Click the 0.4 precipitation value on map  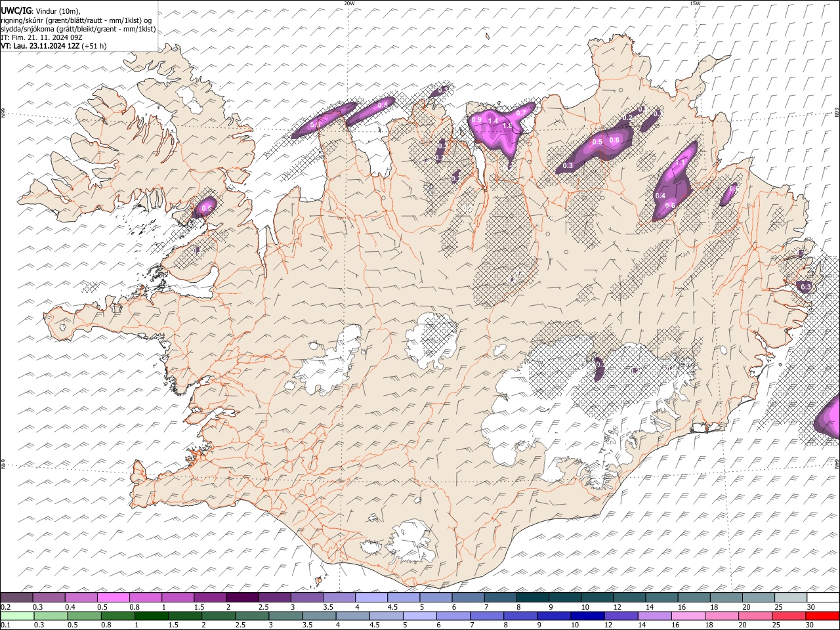(x=660, y=196)
